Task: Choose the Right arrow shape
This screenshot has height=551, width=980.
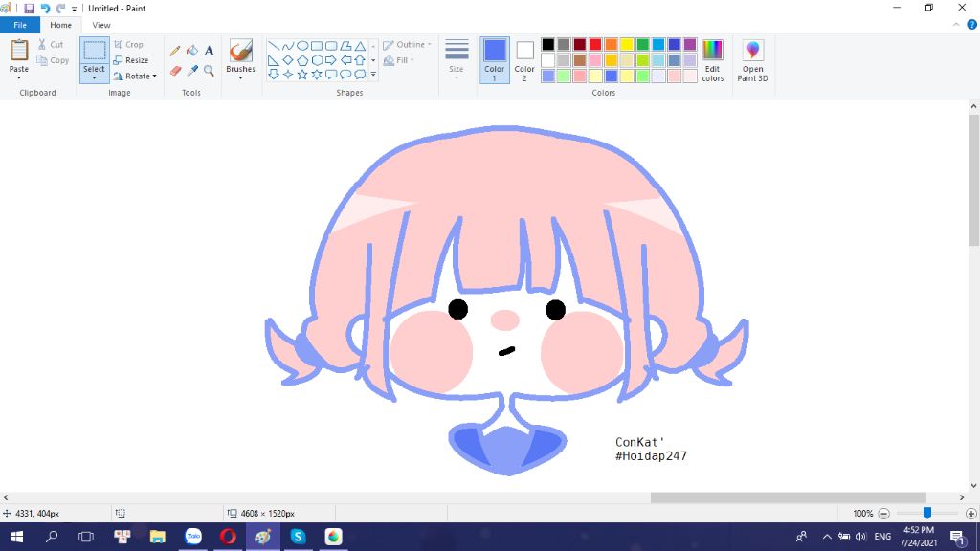Action: pos(331,60)
